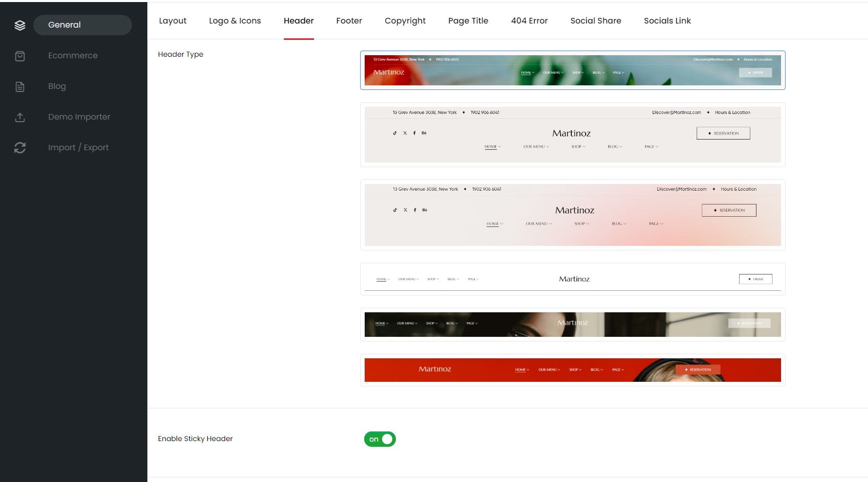This screenshot has height=482, width=868.
Task: Select the Page Title tab
Action: [468, 21]
